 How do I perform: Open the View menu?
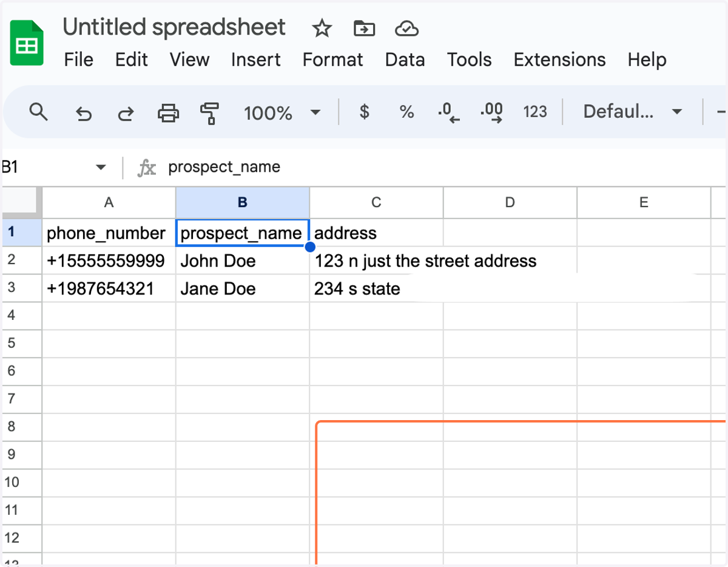coord(189,59)
